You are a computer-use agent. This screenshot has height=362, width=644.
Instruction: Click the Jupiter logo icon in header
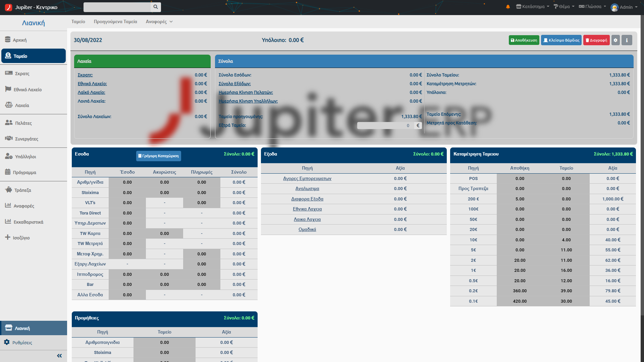9,7
